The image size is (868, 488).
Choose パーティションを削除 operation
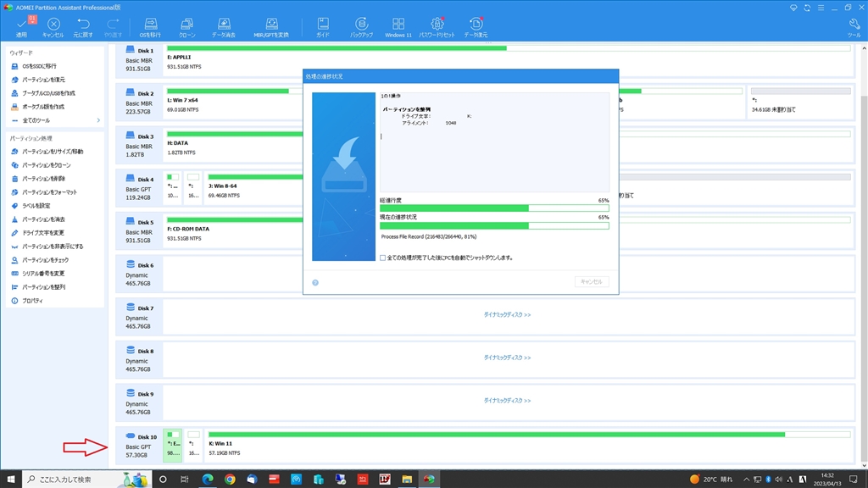tap(43, 179)
